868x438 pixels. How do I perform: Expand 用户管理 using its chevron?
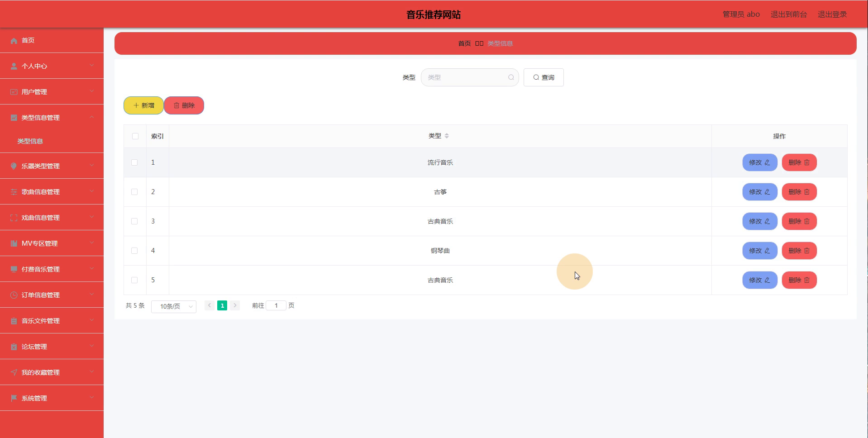(x=92, y=91)
